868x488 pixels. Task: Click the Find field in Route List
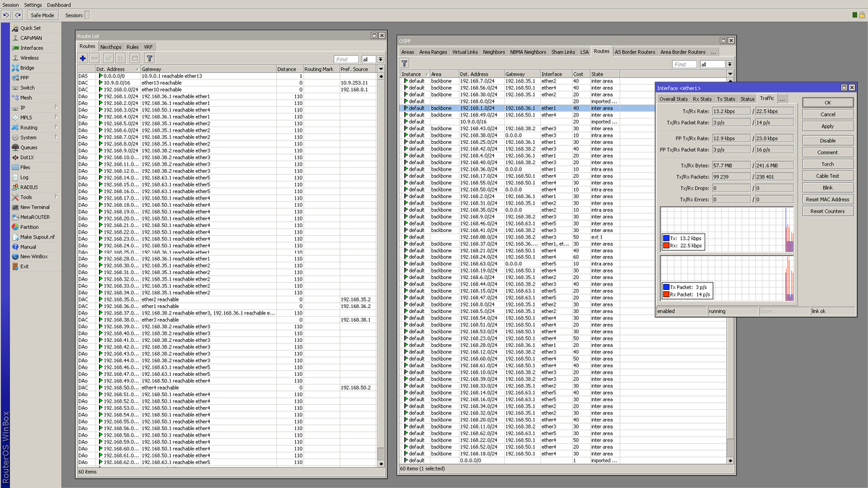(346, 59)
